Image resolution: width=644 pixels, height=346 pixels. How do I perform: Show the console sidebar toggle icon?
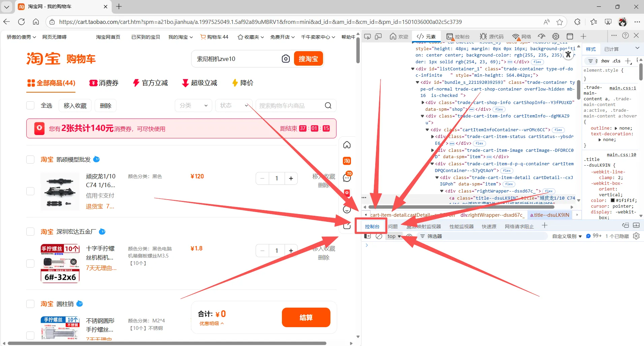[x=367, y=236]
